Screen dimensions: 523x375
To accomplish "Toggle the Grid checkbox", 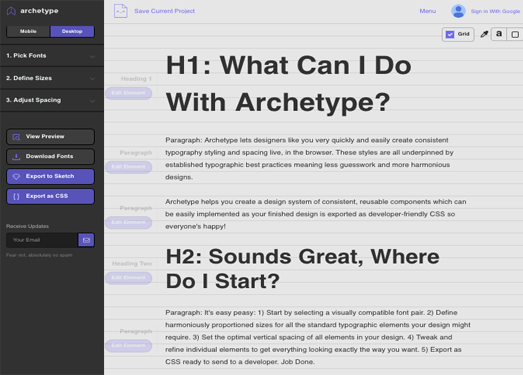I will click(450, 34).
